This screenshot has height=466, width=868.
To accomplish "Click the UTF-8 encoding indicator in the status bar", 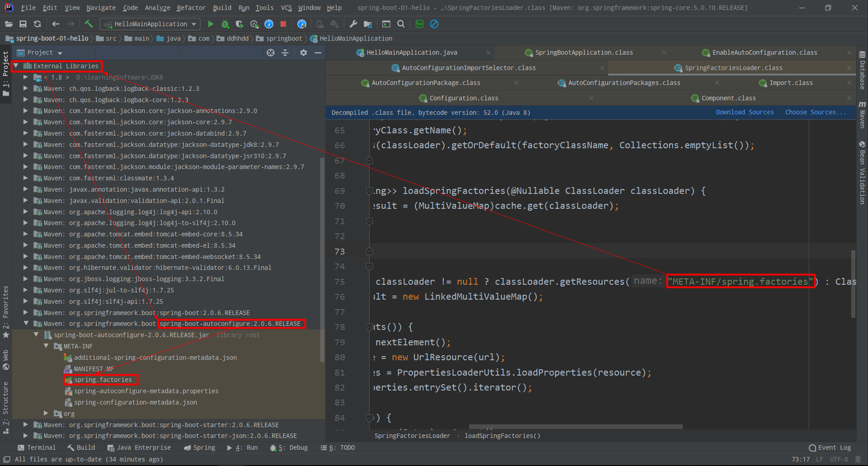I will [839, 459].
